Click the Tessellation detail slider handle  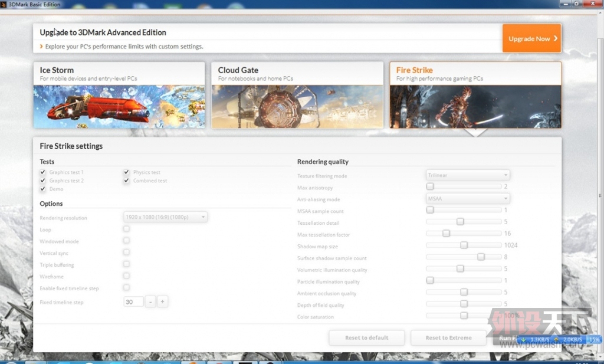(460, 221)
